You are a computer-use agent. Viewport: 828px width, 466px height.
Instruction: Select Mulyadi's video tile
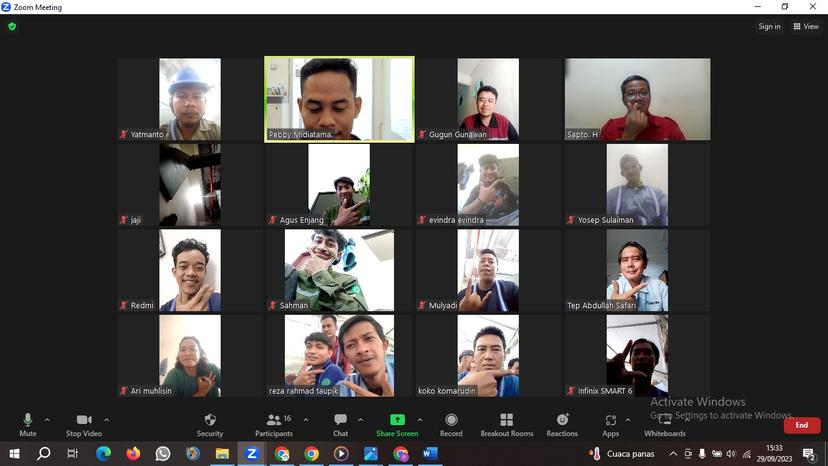pos(488,271)
